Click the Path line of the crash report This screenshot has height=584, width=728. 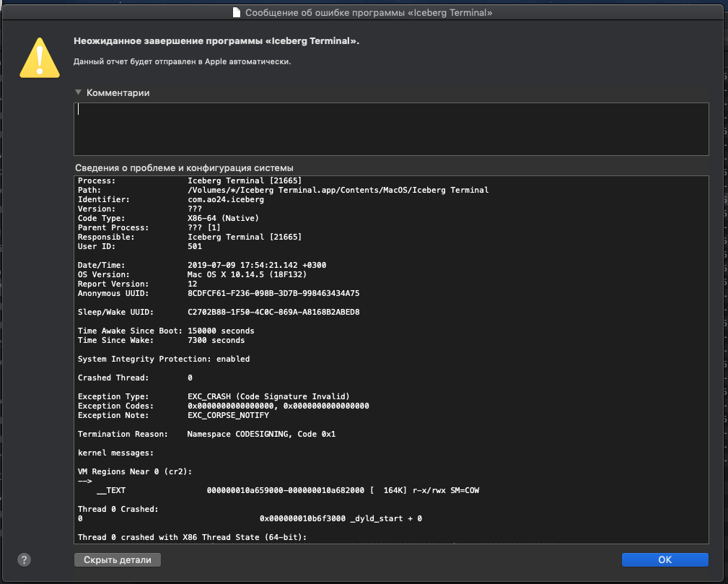[x=283, y=190]
